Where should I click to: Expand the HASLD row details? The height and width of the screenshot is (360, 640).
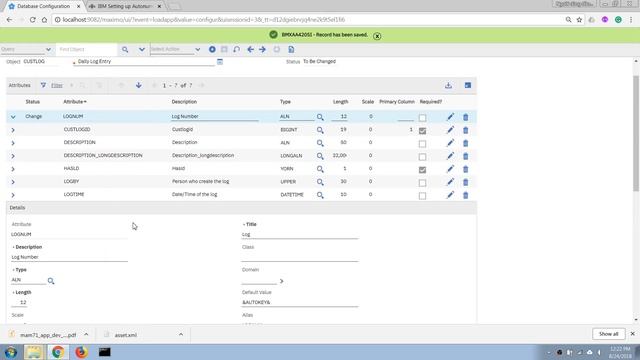point(13,169)
